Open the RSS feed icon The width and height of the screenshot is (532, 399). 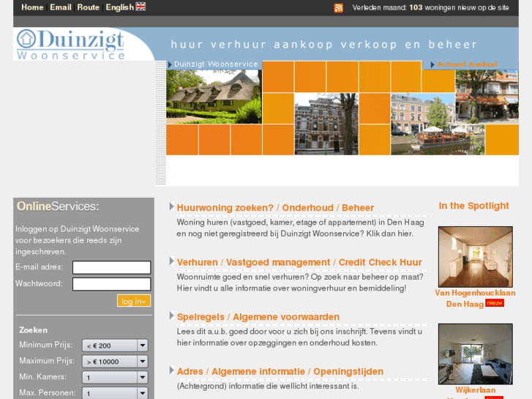(x=338, y=8)
